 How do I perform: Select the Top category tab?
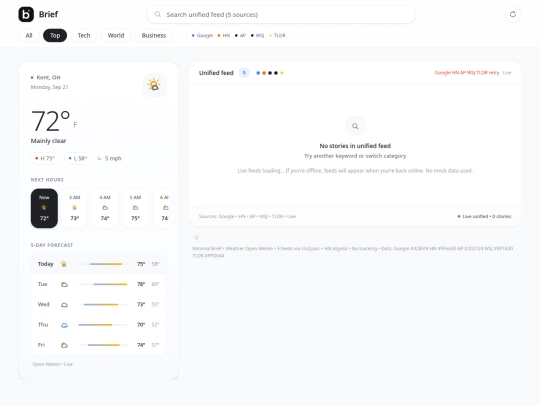55,35
